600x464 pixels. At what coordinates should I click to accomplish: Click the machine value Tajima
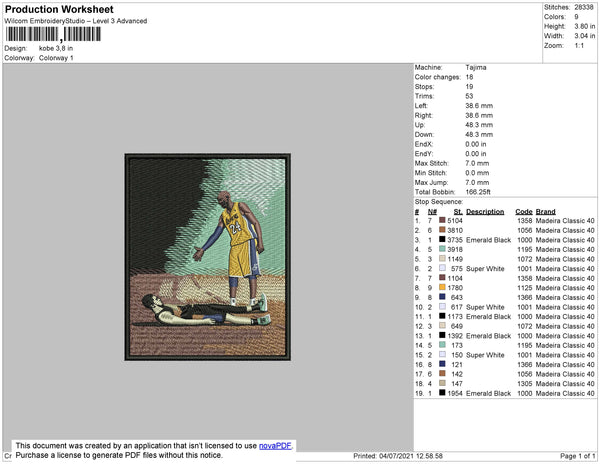coord(476,67)
